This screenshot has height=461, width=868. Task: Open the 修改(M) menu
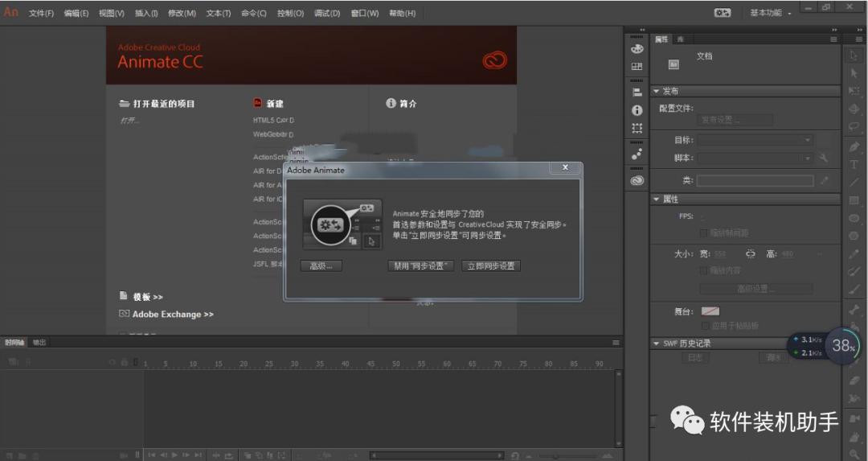pyautogui.click(x=182, y=13)
